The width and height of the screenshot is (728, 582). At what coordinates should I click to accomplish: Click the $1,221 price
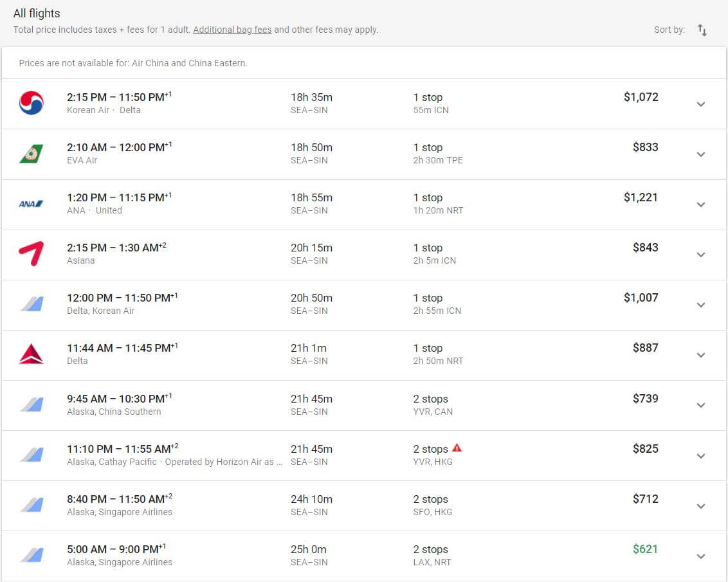[641, 197]
